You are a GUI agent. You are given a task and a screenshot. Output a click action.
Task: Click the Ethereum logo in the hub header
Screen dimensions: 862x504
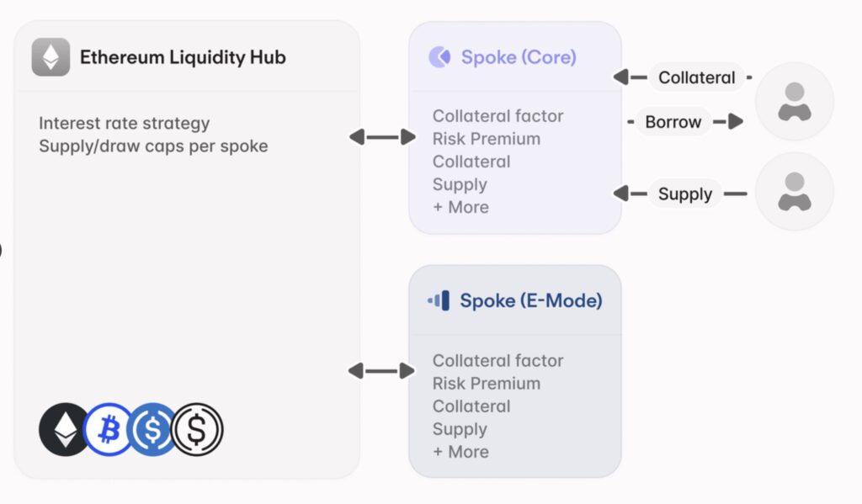pyautogui.click(x=51, y=57)
